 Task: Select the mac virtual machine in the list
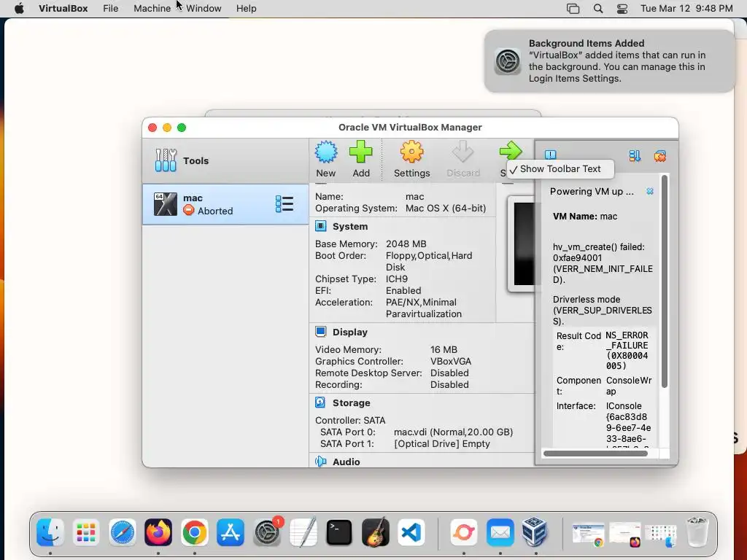pyautogui.click(x=225, y=204)
